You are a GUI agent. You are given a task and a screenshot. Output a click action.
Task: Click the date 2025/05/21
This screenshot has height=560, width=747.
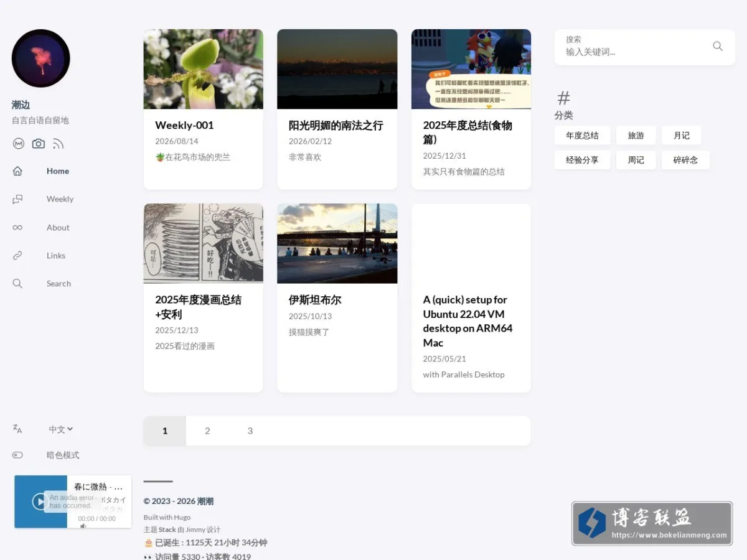pyautogui.click(x=444, y=359)
